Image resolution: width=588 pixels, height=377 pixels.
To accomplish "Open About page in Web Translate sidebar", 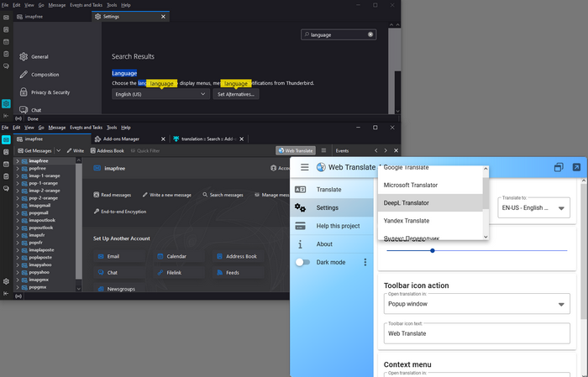I will [x=332, y=244].
